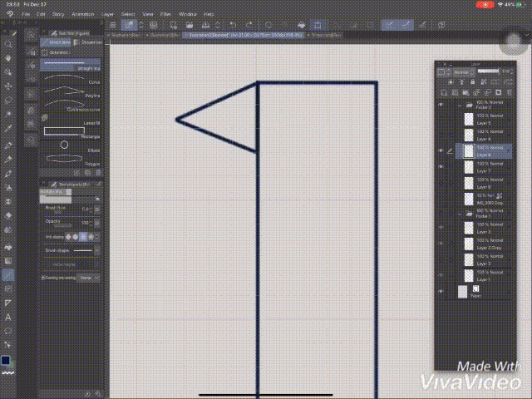The height and width of the screenshot is (399, 532).
Task: Select the Text tool
Action: 8,318
